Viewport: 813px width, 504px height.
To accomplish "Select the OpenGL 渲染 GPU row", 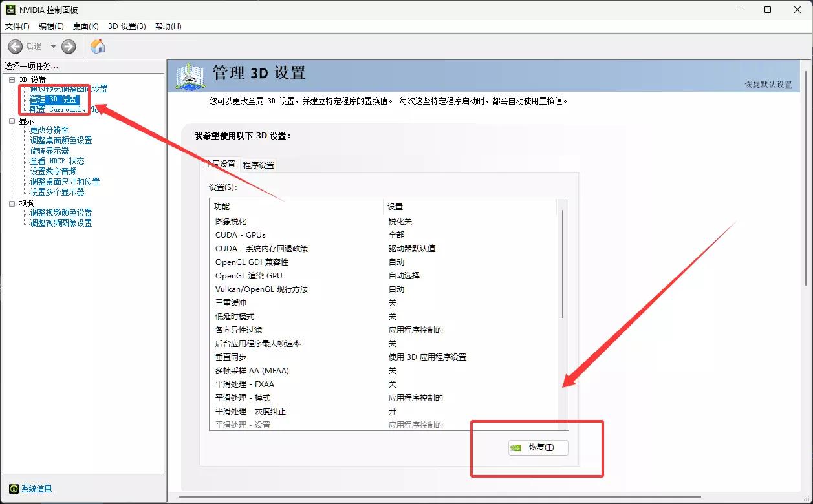I will click(383, 276).
